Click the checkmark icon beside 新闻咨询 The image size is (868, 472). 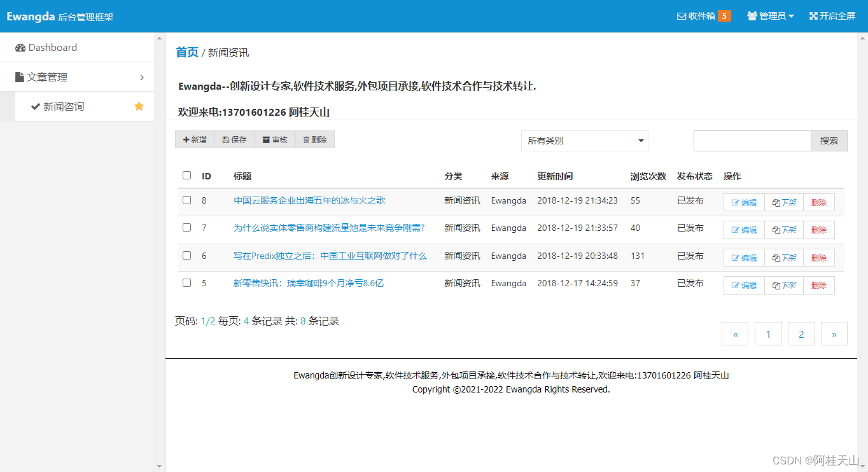click(36, 107)
